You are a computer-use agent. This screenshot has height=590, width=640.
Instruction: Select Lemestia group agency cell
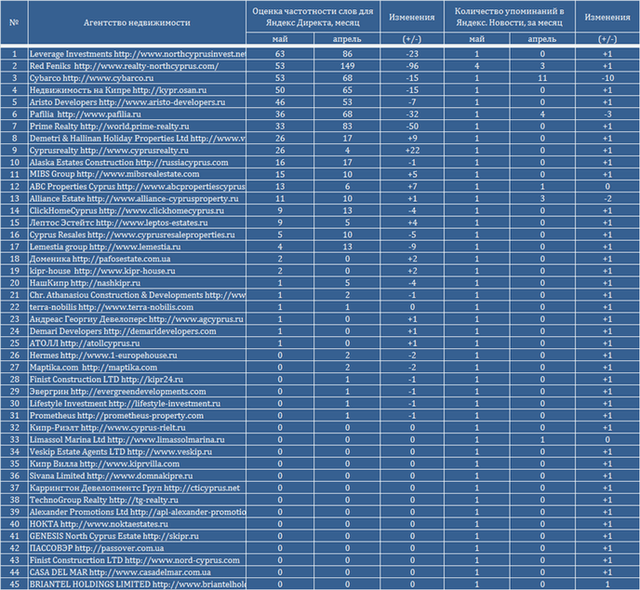137,247
